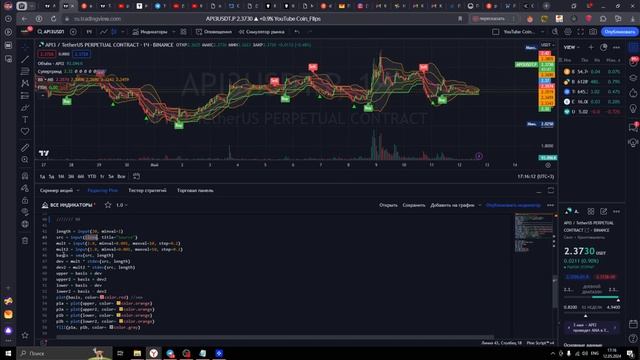640x360 pixels.
Task: Select the forecasting position tool
Action: pyautogui.click(x=25, y=96)
